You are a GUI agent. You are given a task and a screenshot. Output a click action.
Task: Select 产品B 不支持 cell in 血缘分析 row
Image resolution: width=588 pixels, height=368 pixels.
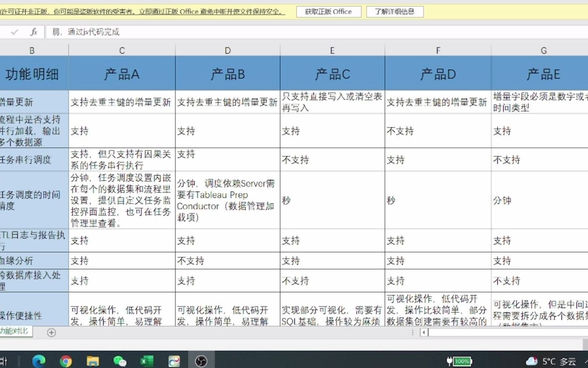[x=227, y=260]
